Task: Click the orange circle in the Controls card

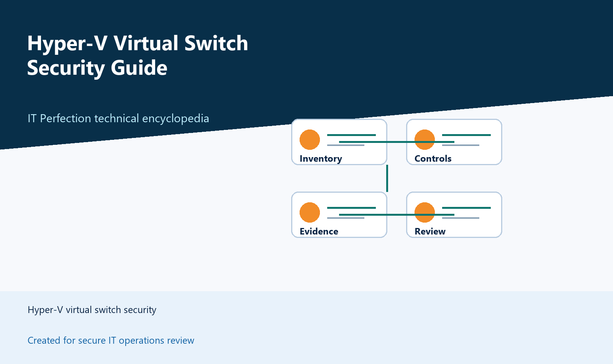Action: pos(425,139)
